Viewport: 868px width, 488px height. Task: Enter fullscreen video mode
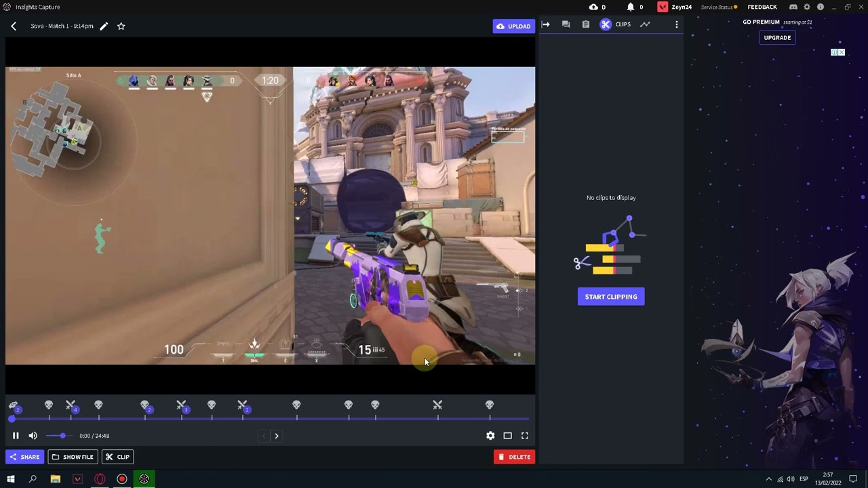pyautogui.click(x=525, y=436)
